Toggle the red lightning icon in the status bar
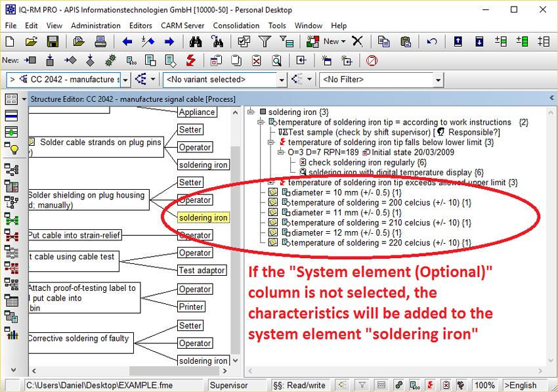 tap(430, 385)
